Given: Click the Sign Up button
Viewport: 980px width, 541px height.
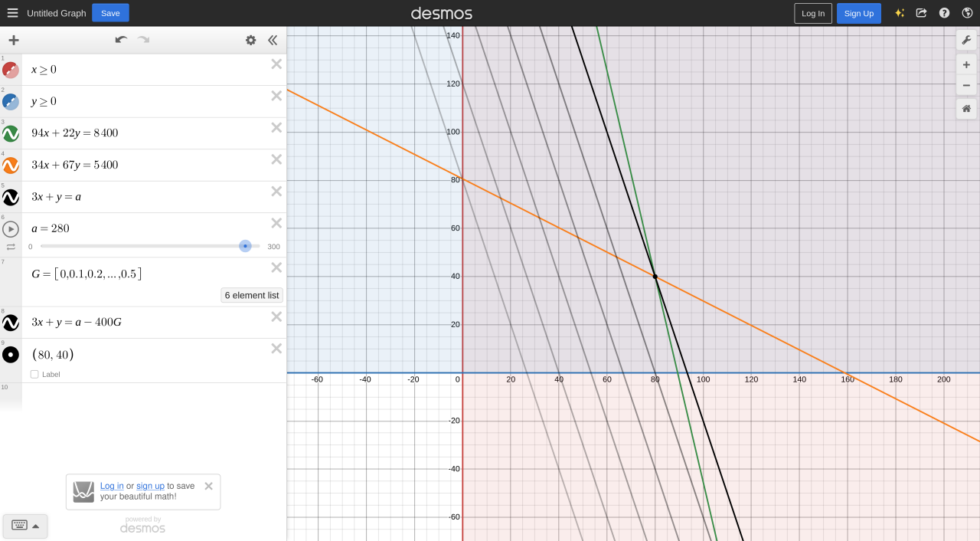Looking at the screenshot, I should click(858, 13).
